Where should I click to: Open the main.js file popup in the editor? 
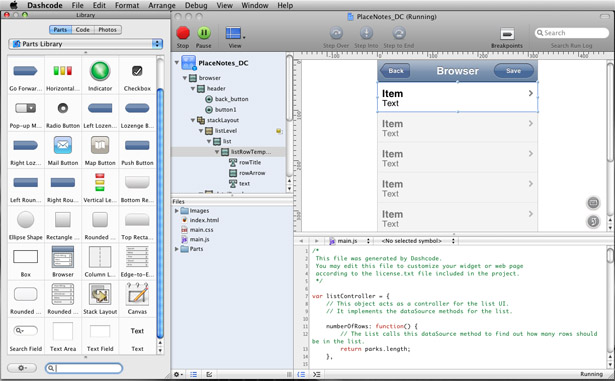pyautogui.click(x=349, y=241)
